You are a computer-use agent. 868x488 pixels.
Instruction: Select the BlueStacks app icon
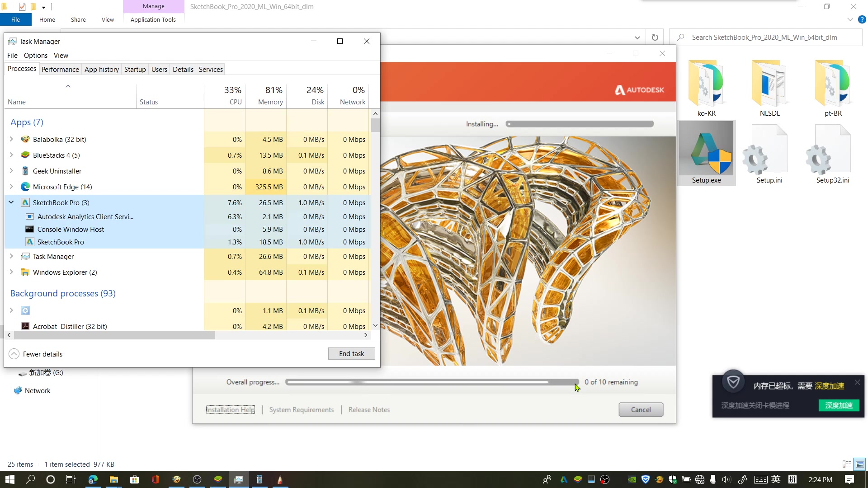click(x=25, y=155)
